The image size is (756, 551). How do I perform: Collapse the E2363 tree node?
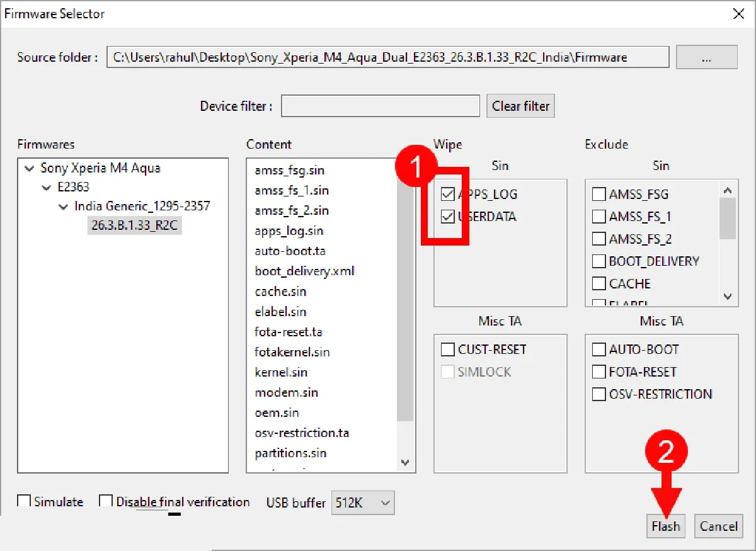[46, 187]
